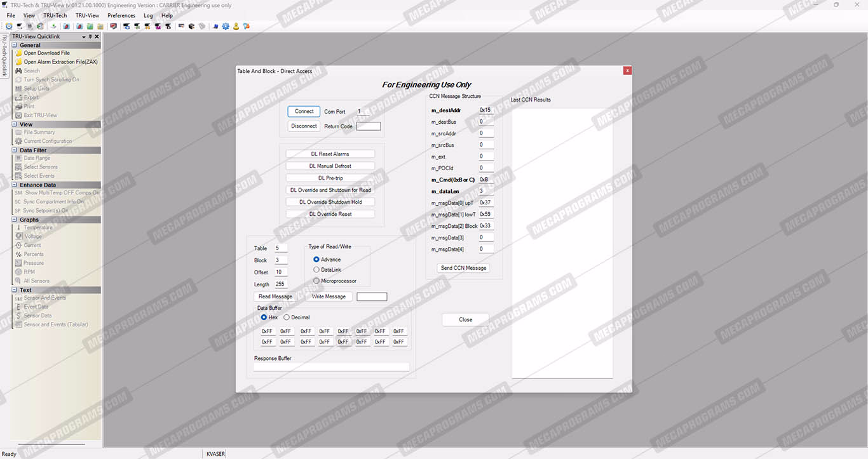The width and height of the screenshot is (868, 459).
Task: Click the percent sign icon next to Percents
Action: [x=18, y=255]
